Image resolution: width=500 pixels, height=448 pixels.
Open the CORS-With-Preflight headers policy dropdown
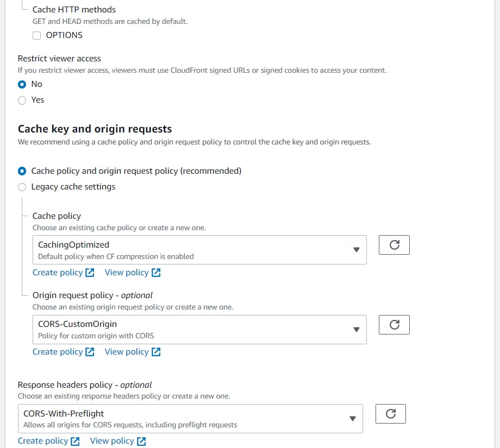point(190,419)
